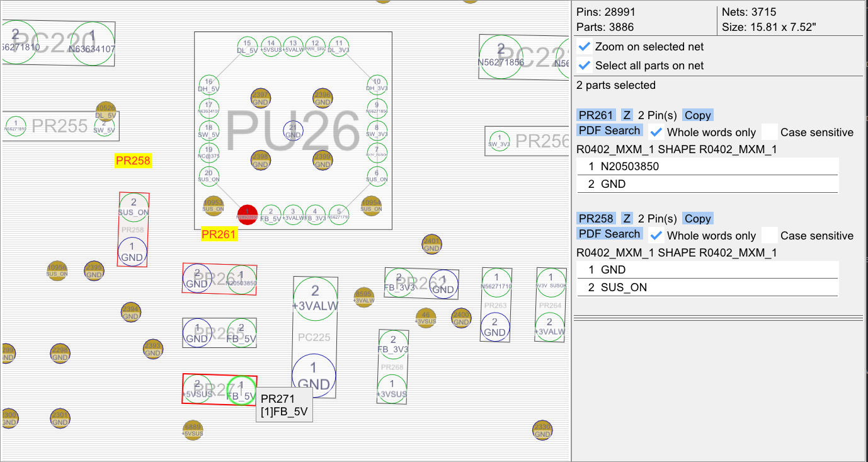Click PR262 pin 1 GND
Image resolution: width=868 pixels, height=462 pixels.
click(x=443, y=285)
